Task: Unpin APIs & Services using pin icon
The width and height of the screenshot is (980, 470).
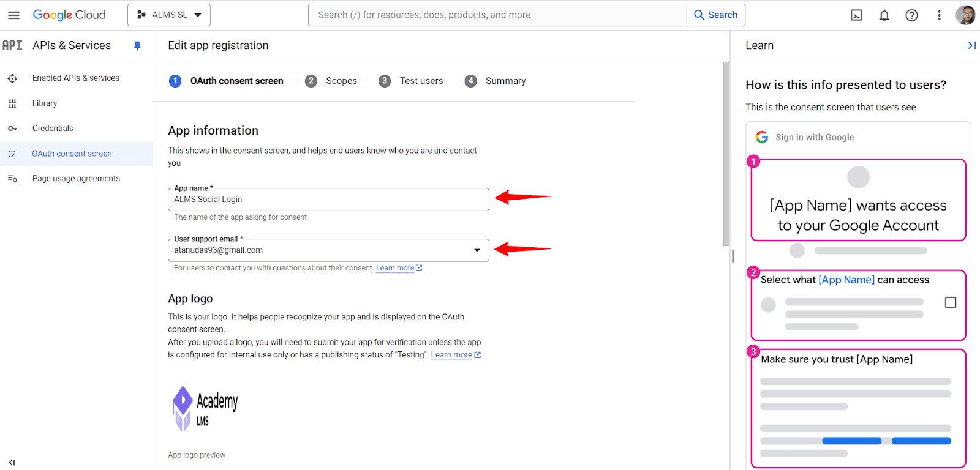Action: point(137,46)
